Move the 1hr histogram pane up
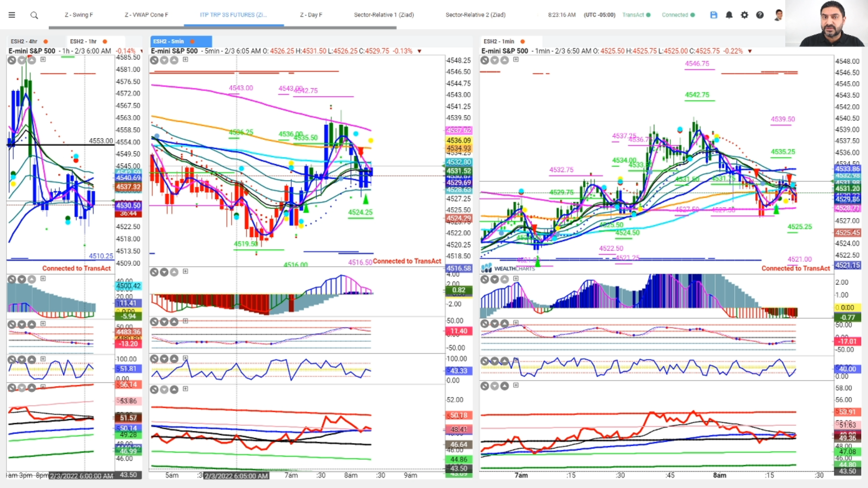868x488 pixels. coord(32,279)
